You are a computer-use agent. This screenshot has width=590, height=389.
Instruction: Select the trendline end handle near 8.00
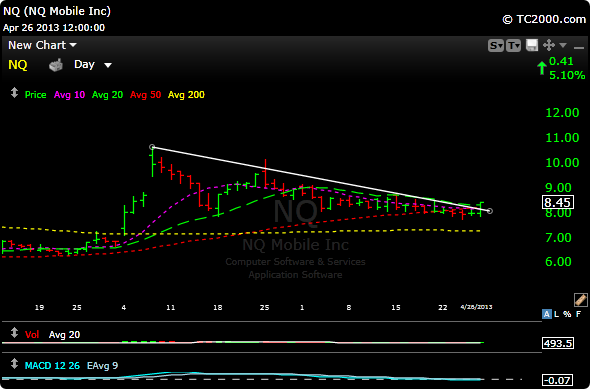(490, 211)
